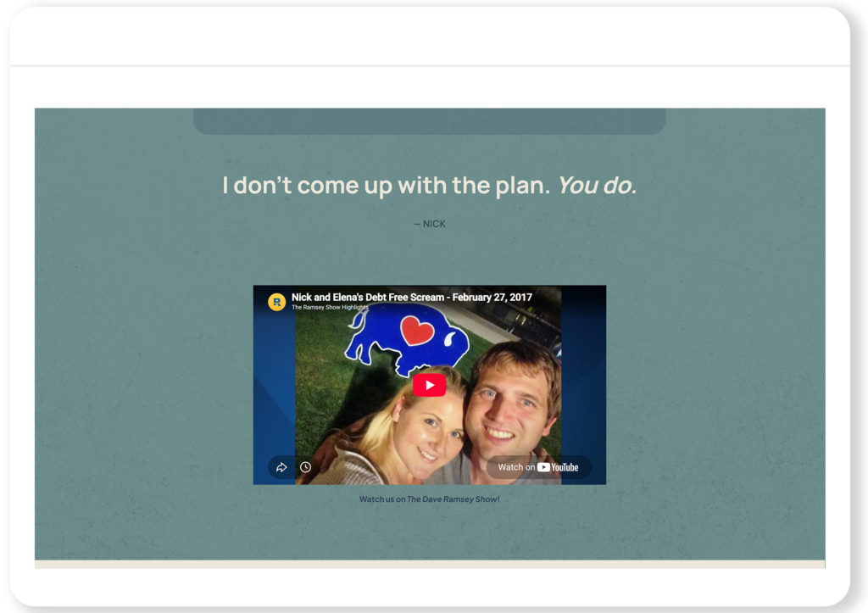Click The Ramsey Show Highlights channel name
Screen dimensions: 868x613
[330, 307]
